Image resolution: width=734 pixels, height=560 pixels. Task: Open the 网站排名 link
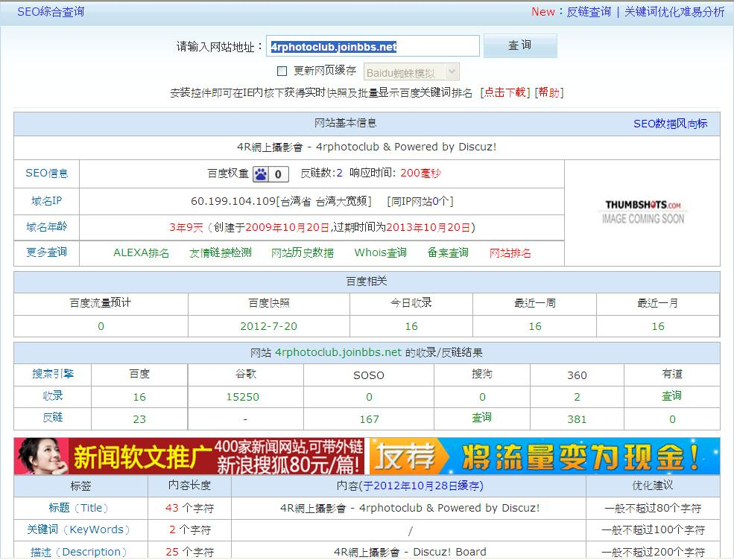tap(510, 253)
